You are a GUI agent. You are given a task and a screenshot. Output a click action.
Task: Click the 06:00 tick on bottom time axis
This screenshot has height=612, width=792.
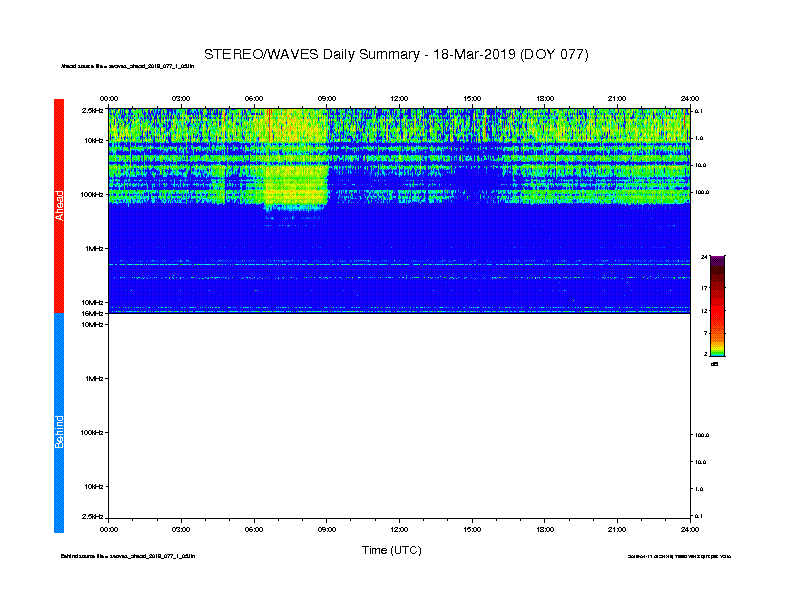(254, 529)
